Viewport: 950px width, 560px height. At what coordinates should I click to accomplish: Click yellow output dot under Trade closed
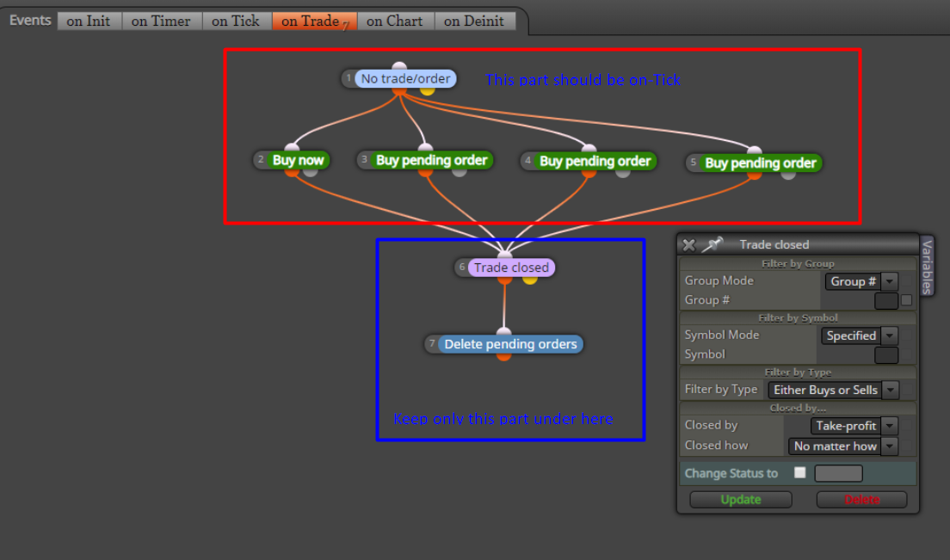[529, 280]
